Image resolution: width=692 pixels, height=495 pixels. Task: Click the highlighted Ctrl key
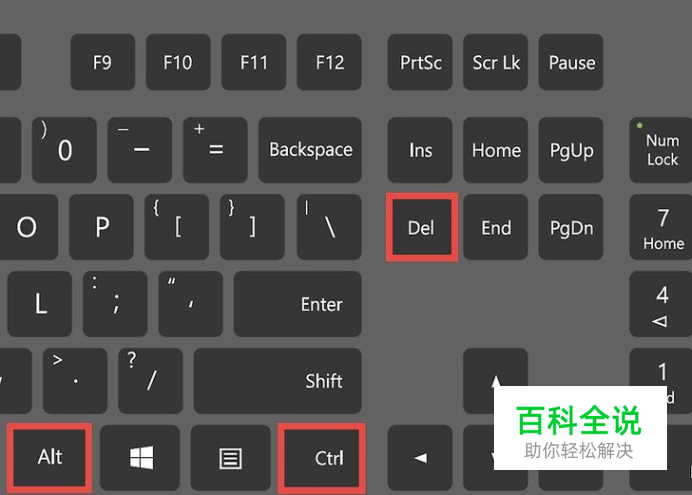point(322,458)
